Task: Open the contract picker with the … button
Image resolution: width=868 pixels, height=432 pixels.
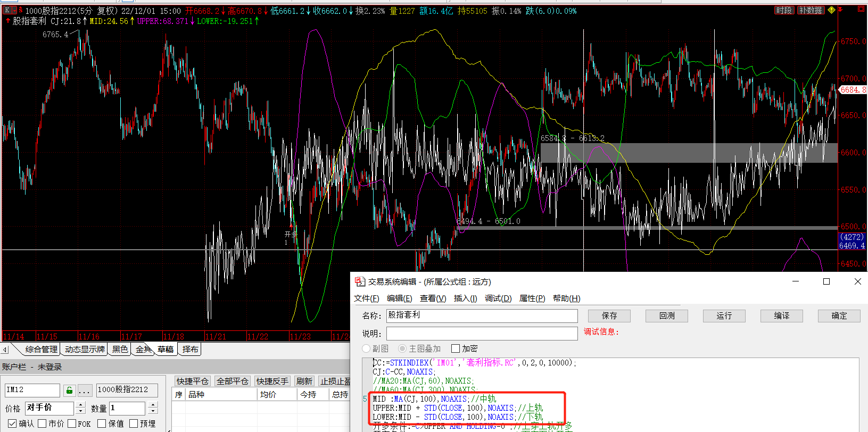Action: tap(85, 391)
